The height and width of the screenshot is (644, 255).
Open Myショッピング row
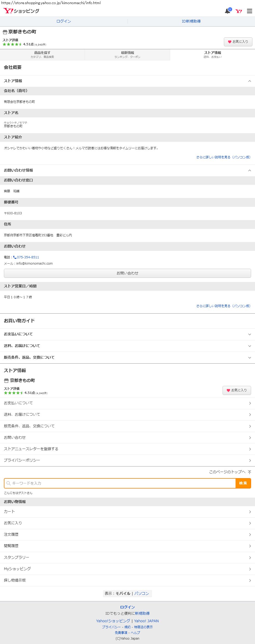127,569
